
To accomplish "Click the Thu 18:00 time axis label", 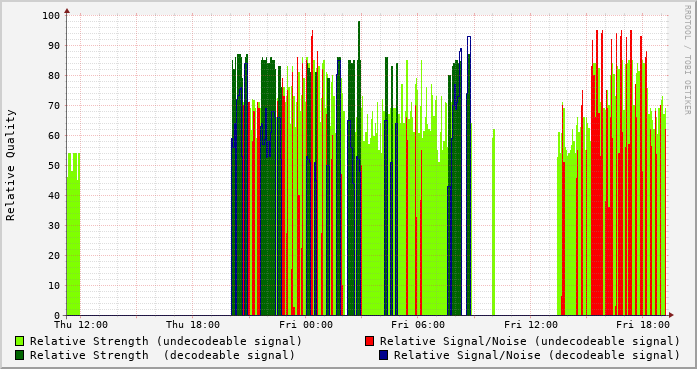I will pos(193,325).
